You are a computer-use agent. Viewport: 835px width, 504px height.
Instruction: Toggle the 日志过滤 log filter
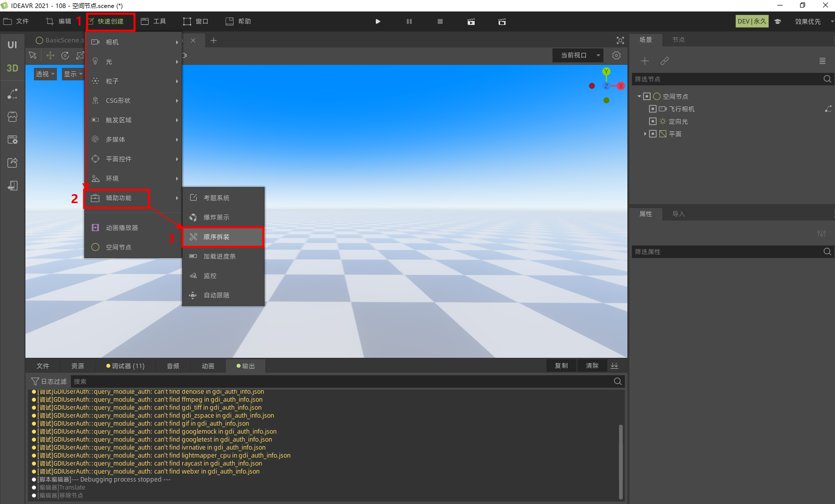click(49, 381)
